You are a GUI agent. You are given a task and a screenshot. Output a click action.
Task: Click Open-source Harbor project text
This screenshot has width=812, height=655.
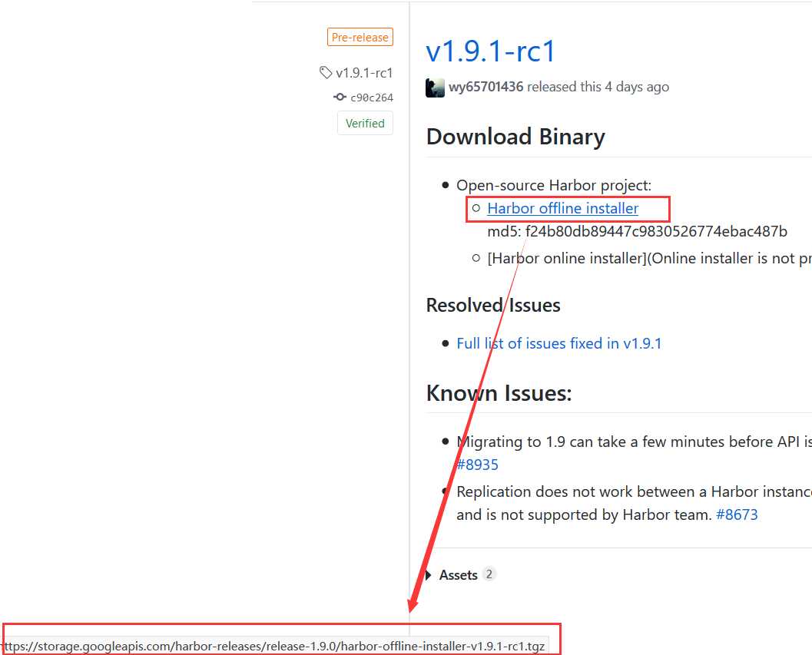[x=554, y=185]
